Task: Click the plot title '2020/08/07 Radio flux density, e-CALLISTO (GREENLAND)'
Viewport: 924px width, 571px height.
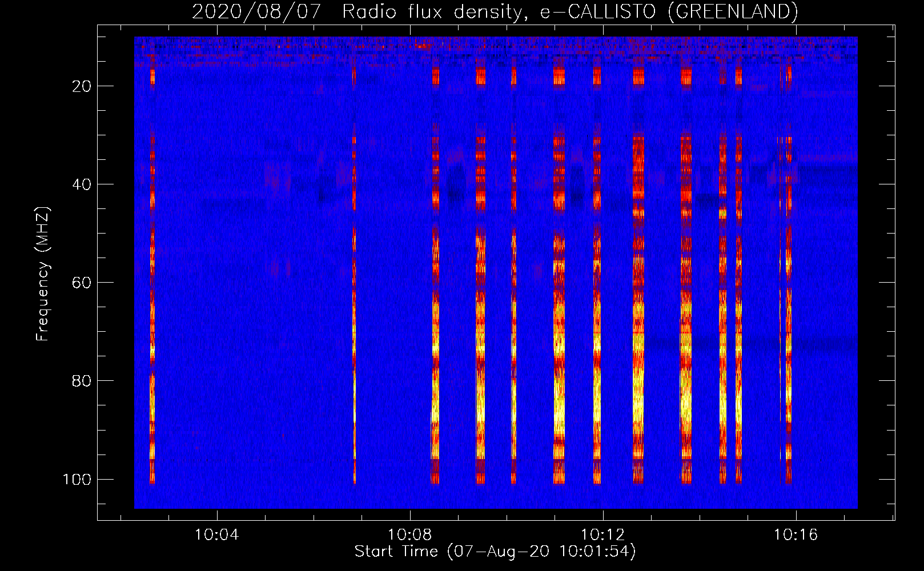Action: (495, 11)
